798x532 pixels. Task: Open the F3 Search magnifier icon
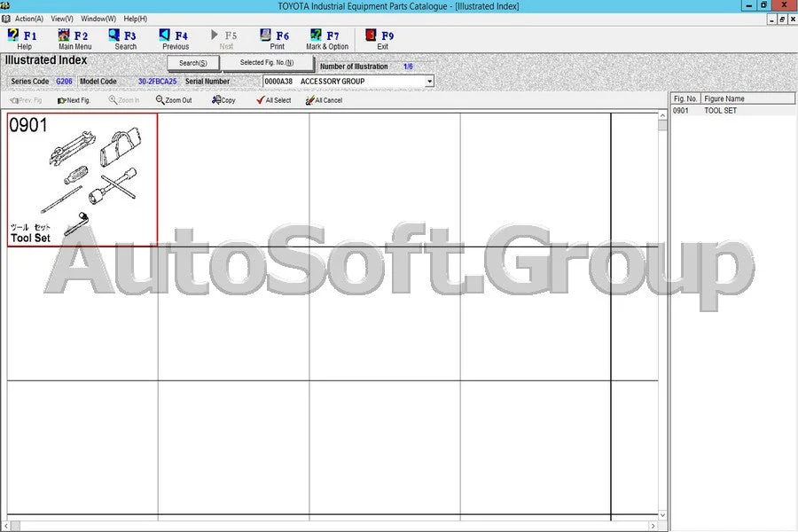[x=124, y=37]
